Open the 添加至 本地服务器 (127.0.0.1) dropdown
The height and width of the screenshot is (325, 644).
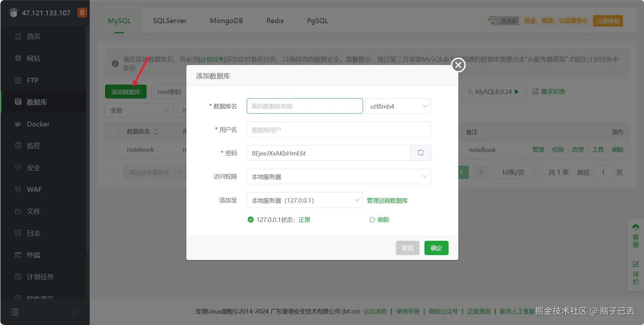[x=305, y=200]
